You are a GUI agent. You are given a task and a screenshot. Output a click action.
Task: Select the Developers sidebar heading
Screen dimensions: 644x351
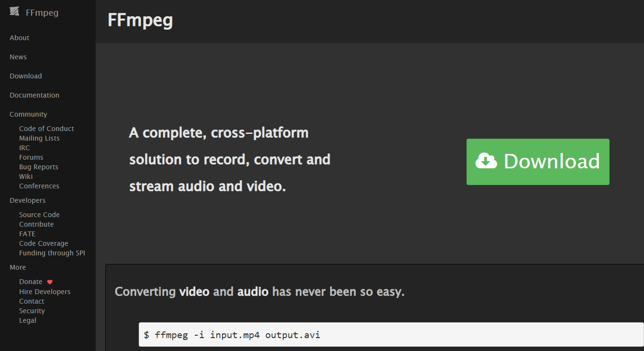28,200
